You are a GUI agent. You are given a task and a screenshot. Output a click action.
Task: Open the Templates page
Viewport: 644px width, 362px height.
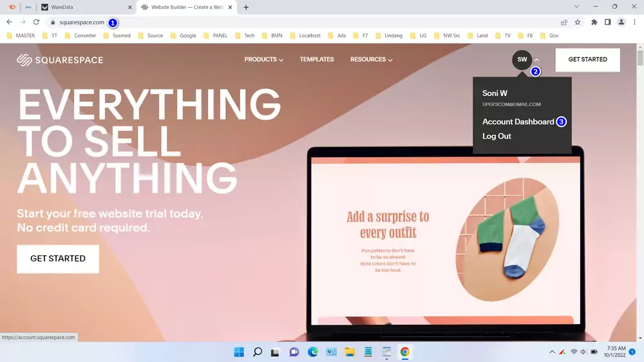tap(317, 59)
